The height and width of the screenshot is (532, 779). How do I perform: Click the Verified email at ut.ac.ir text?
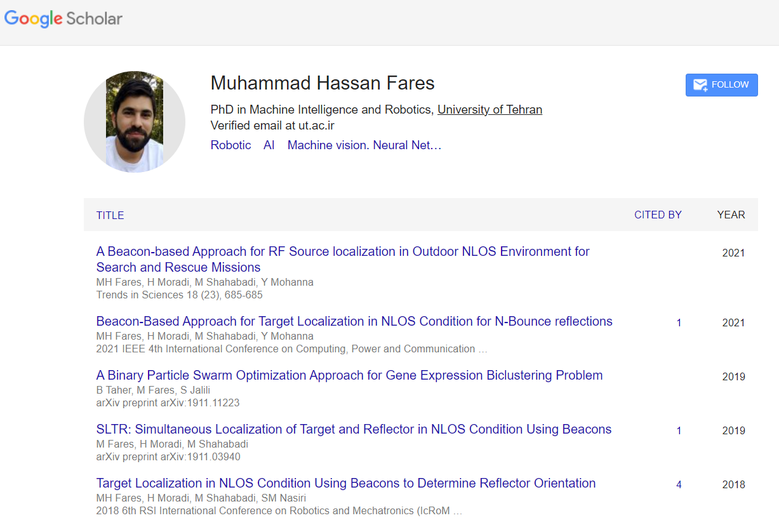[x=272, y=126]
